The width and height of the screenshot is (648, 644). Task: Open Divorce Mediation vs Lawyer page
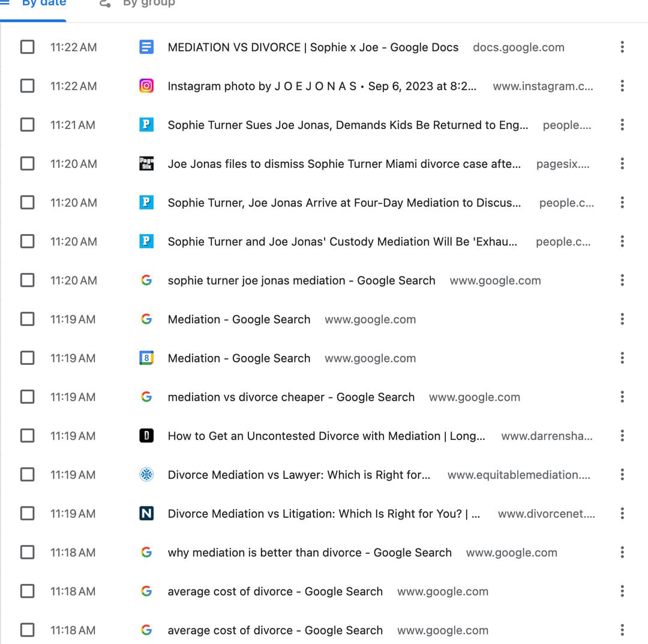click(299, 475)
